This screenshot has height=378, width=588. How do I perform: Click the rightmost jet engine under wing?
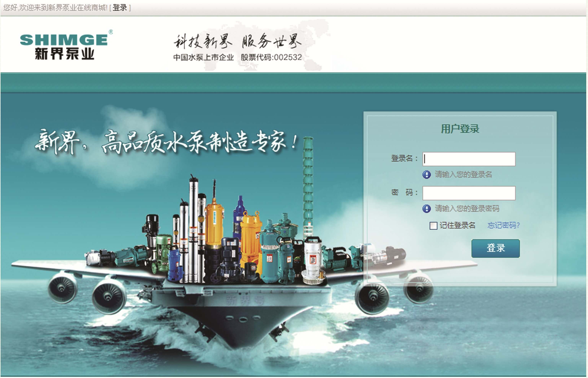coord(419,290)
